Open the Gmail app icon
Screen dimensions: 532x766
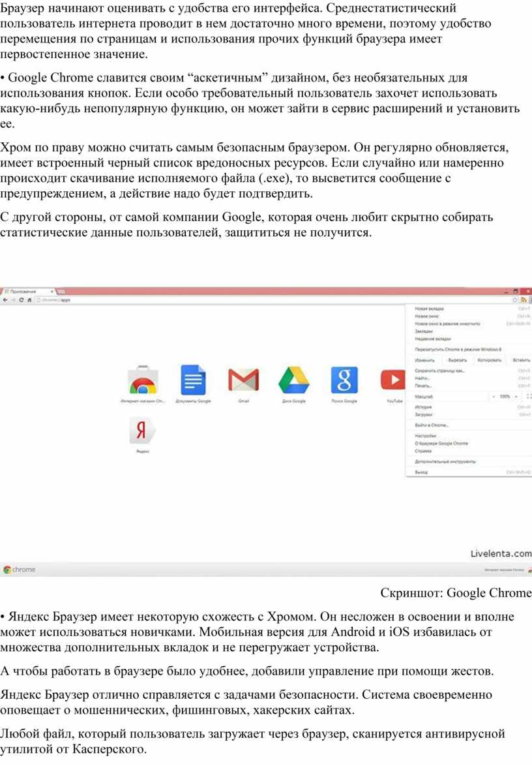(x=243, y=380)
